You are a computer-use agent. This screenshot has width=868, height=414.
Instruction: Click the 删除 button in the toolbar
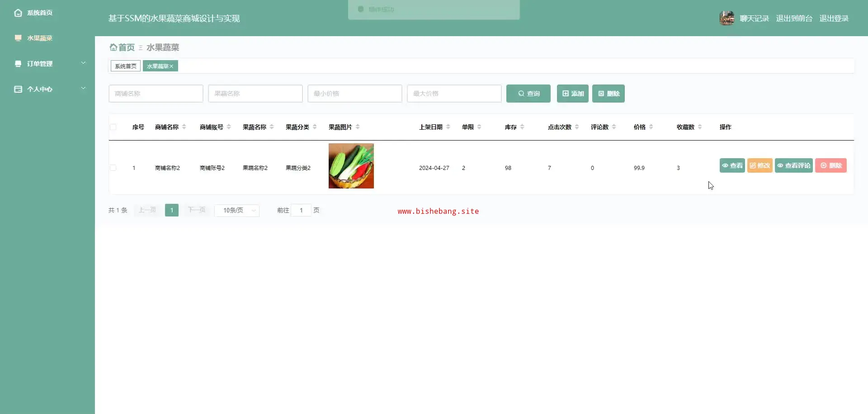point(609,94)
